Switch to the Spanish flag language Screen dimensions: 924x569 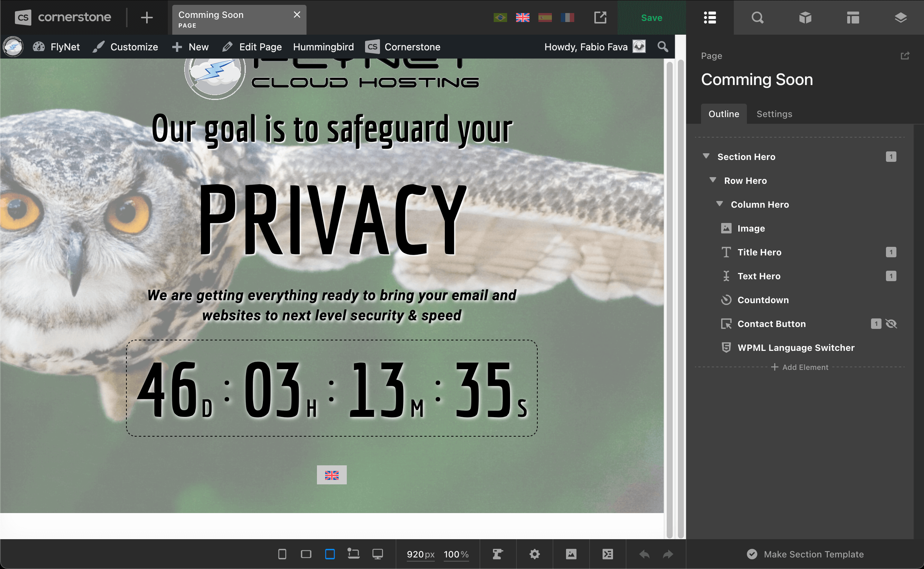coord(545,18)
